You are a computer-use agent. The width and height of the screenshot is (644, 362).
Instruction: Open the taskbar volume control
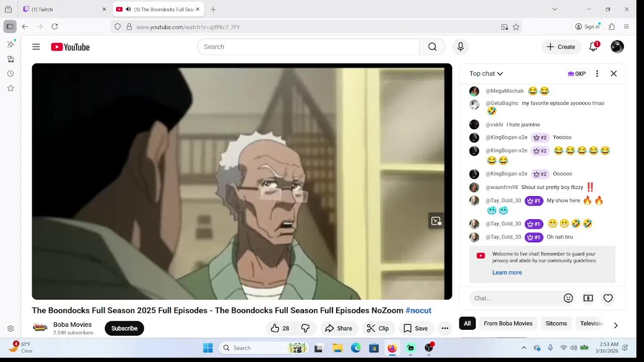(574, 348)
